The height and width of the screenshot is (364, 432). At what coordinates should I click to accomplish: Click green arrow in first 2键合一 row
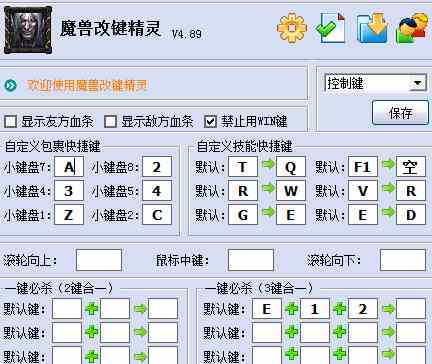(139, 309)
